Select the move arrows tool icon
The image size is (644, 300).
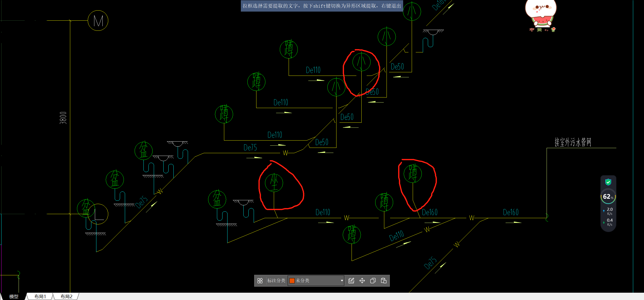362,281
